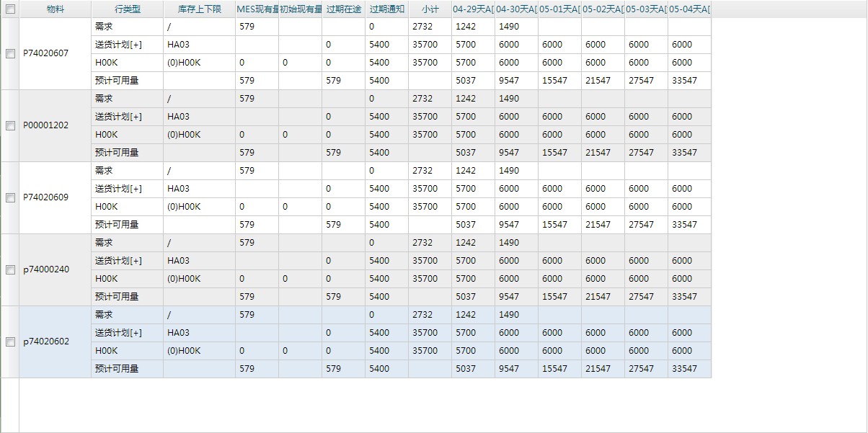Viewport: 868px width, 433px height.
Task: Click the p74000240 material name cell
Action: coord(46,269)
